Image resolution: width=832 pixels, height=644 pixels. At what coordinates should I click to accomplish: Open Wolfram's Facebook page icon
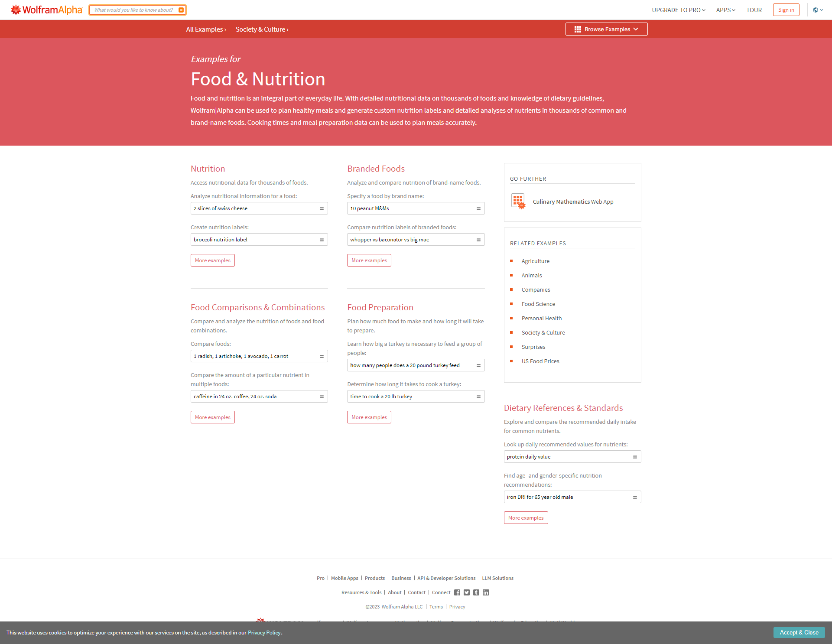pos(457,592)
